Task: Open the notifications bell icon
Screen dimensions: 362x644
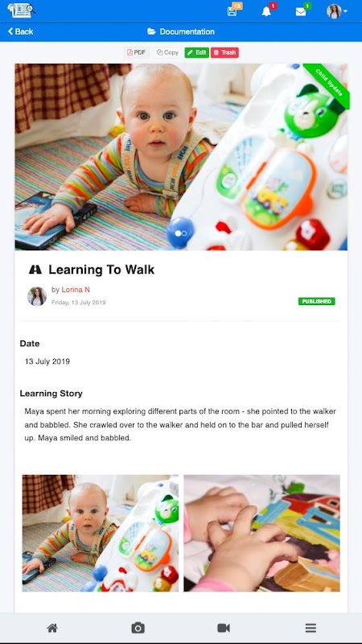Action: click(267, 11)
